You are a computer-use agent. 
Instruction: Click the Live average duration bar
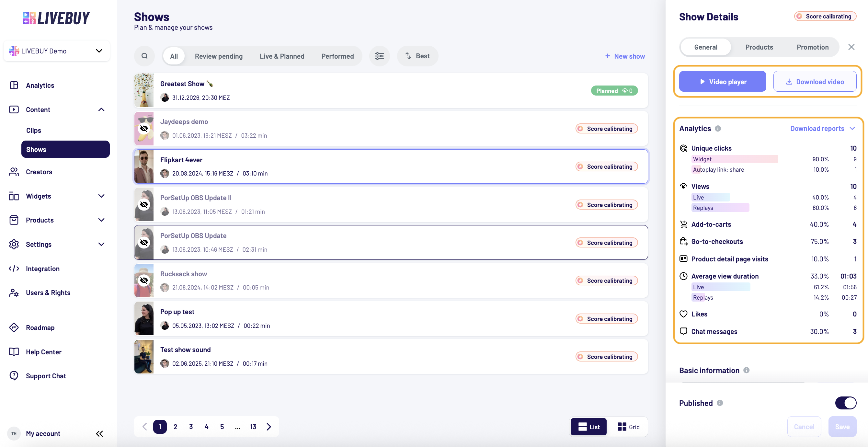tap(721, 287)
